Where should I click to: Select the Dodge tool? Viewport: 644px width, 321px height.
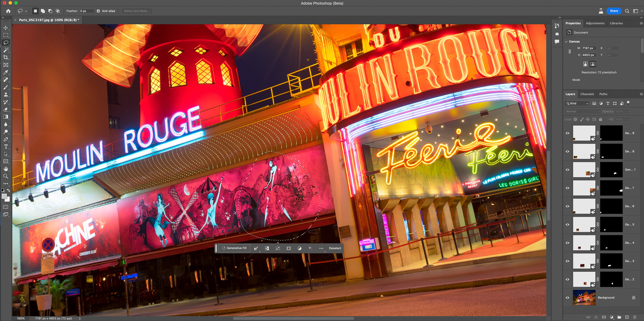coord(6,132)
